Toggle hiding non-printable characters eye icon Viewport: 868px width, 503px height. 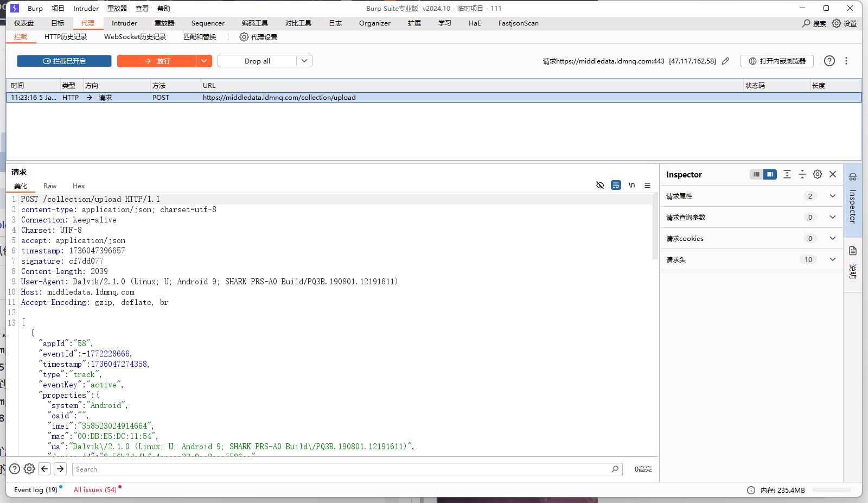click(x=600, y=185)
